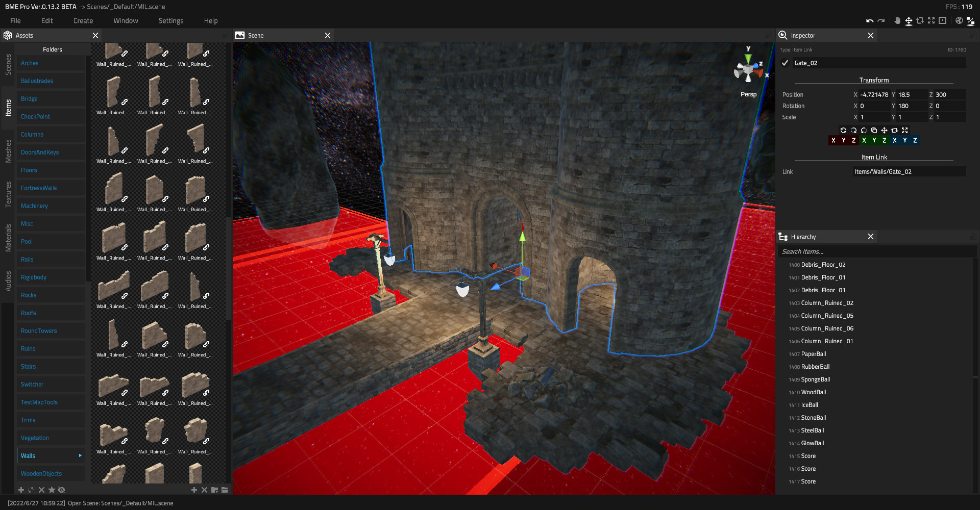
Task: Toggle the blue Z axis button under Transform
Action: (x=915, y=140)
